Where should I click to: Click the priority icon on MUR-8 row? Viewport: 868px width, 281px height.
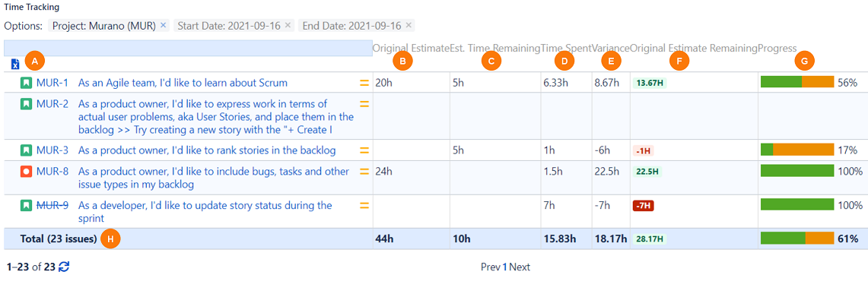(x=364, y=172)
